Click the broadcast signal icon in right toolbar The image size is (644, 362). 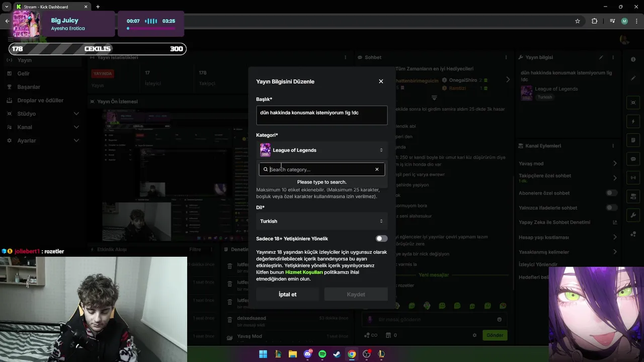633,177
